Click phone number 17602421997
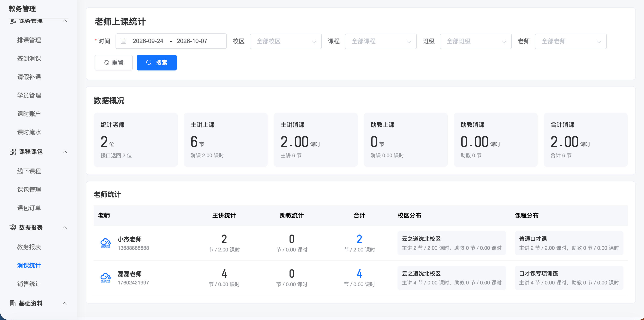Image resolution: width=644 pixels, height=320 pixels. coord(133,283)
